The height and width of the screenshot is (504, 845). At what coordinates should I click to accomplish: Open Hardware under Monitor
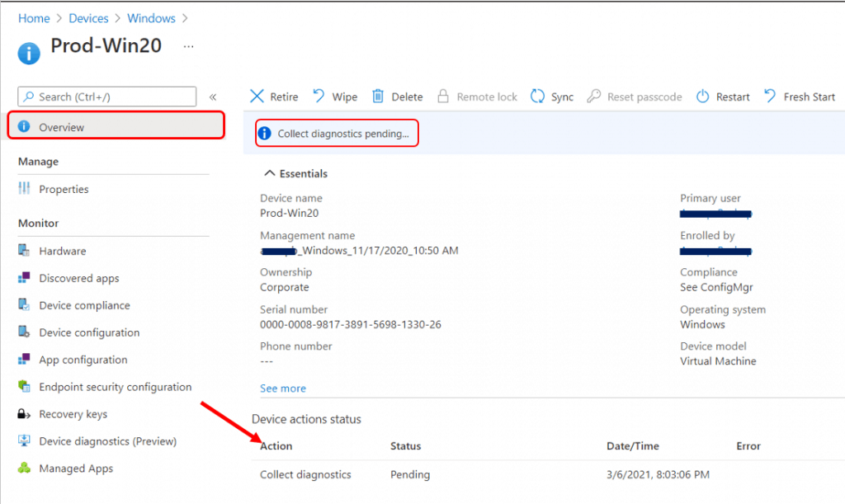pyautogui.click(x=63, y=251)
